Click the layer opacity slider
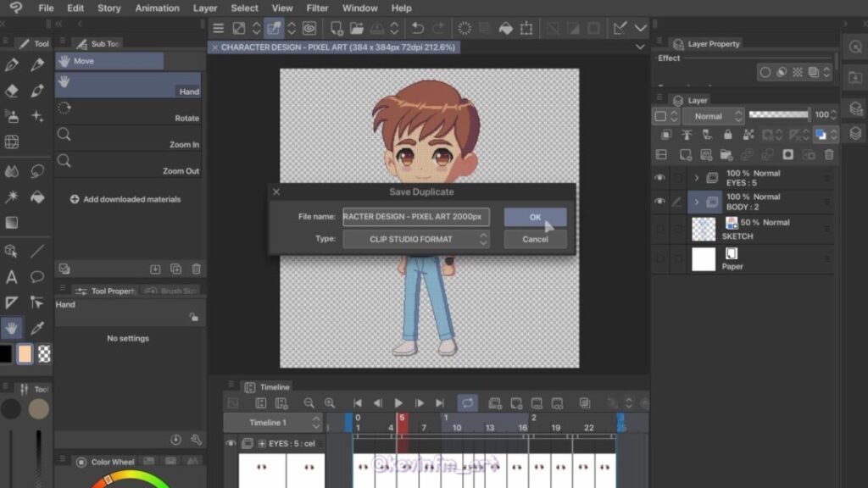Viewport: 868px width, 488px height. coord(779,115)
